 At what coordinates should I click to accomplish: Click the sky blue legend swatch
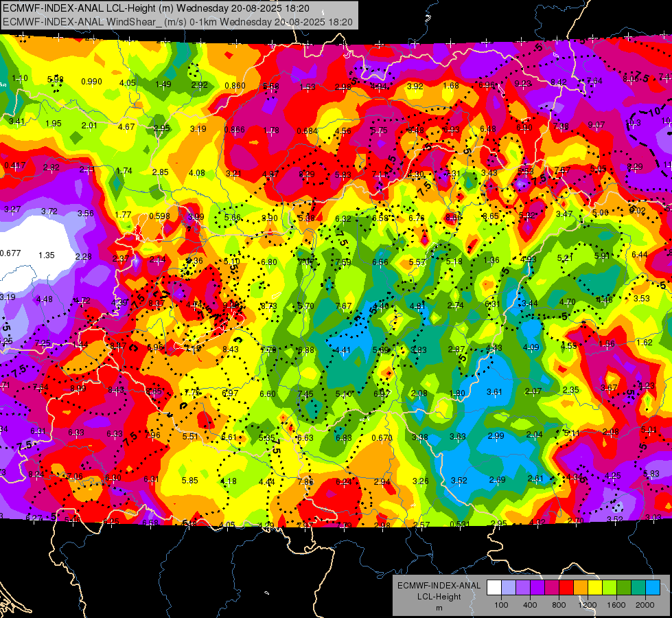click(x=653, y=588)
